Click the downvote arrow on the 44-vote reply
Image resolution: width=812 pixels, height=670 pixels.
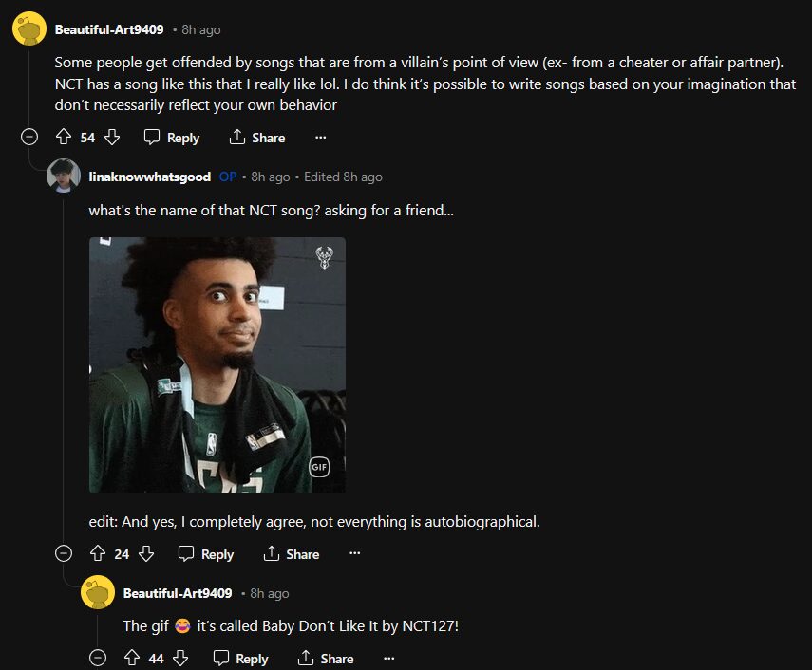(x=180, y=658)
